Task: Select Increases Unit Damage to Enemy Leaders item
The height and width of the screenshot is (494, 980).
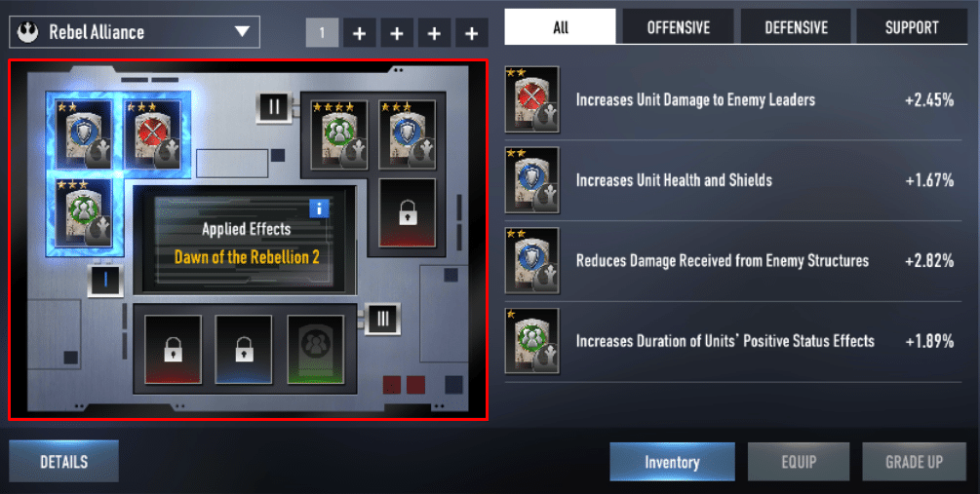Action: click(733, 100)
